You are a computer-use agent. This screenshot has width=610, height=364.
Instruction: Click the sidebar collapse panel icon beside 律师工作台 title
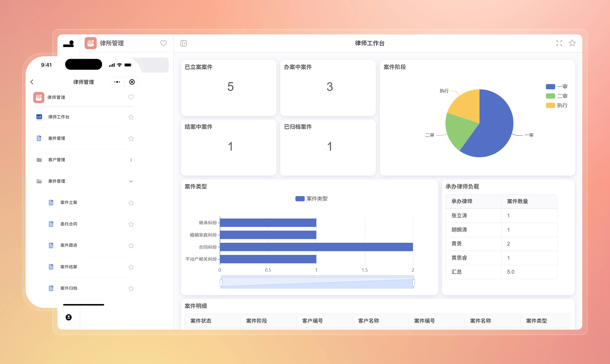pos(183,43)
